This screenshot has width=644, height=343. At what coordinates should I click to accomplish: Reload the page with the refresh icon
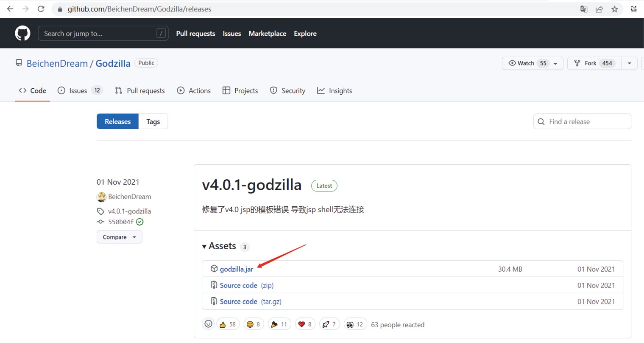point(41,9)
